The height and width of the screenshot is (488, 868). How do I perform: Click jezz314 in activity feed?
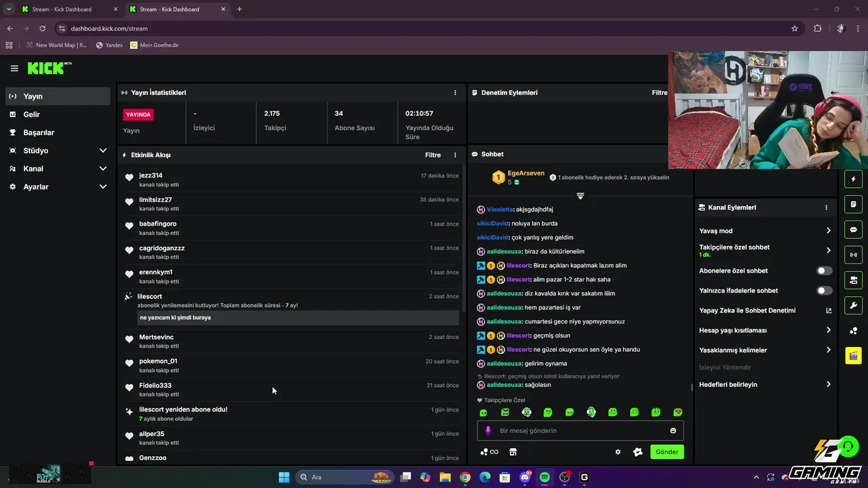pos(151,176)
